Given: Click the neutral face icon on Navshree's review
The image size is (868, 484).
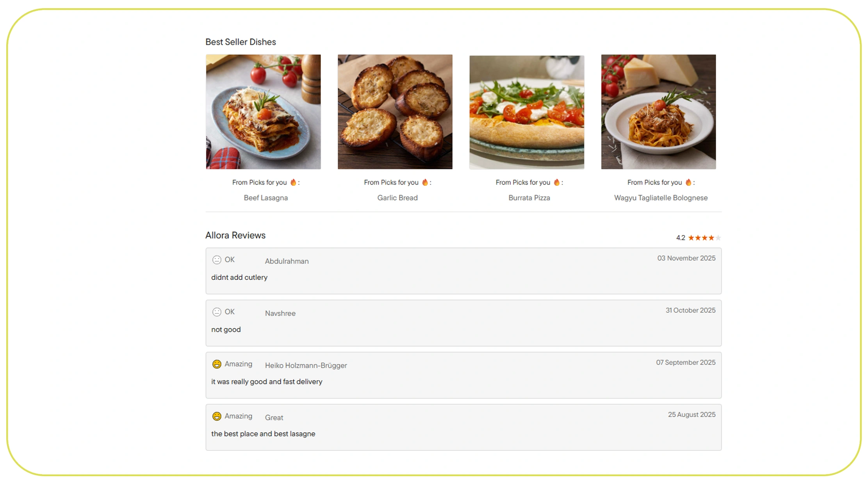Looking at the screenshot, I should click(x=217, y=312).
